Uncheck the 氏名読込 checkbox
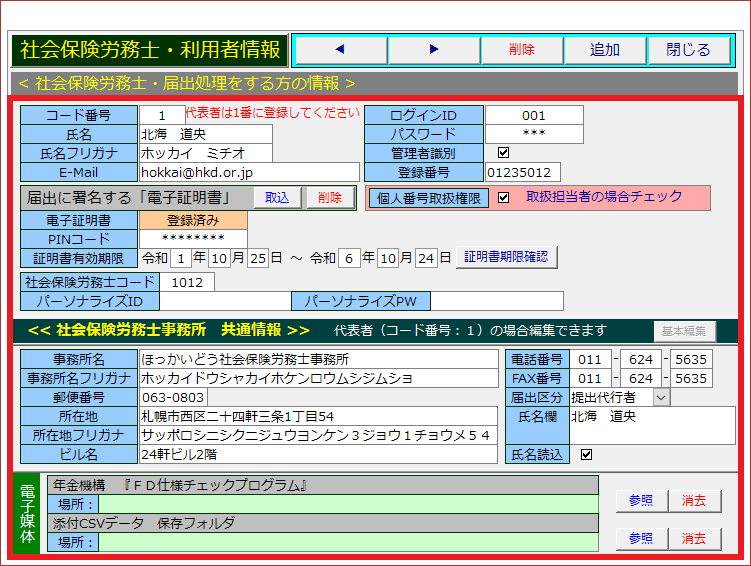 pos(586,455)
